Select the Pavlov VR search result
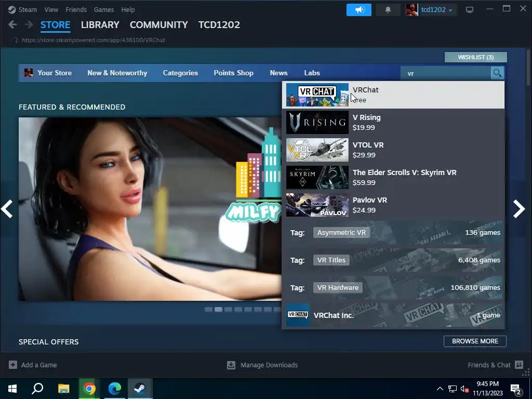532x399 pixels. click(x=393, y=205)
